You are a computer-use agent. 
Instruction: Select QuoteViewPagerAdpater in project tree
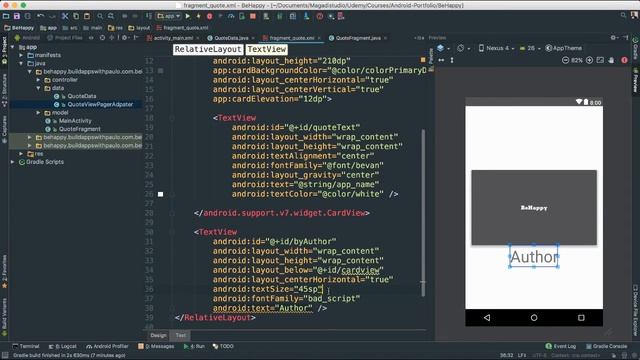(x=100, y=104)
